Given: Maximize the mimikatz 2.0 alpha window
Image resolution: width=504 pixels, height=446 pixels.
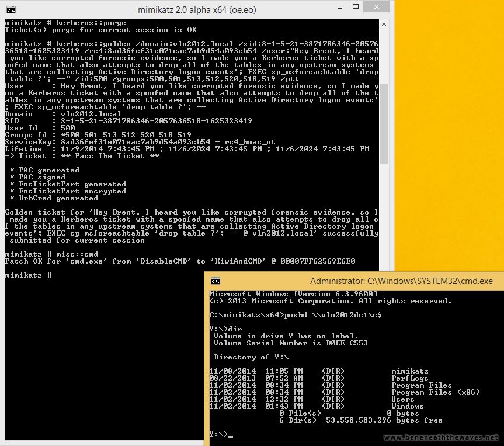Looking at the screenshot, I should click(356, 7).
